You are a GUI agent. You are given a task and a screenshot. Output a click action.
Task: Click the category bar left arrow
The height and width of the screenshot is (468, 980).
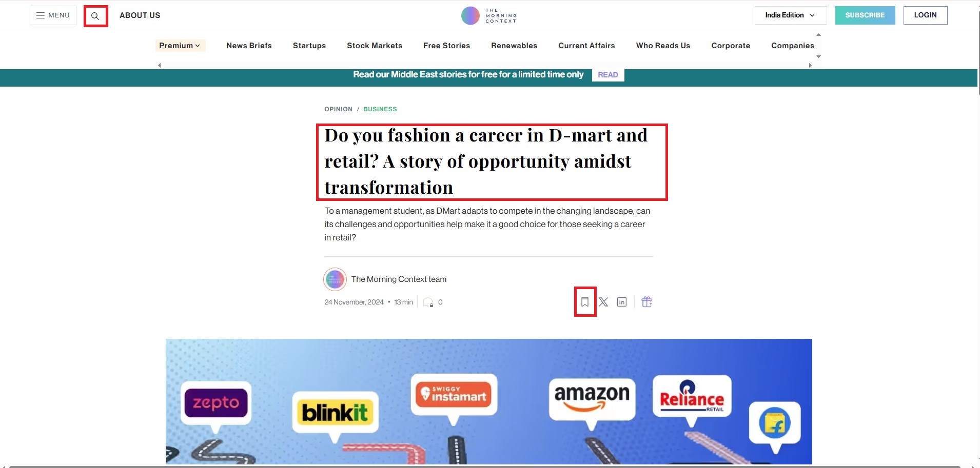click(160, 65)
